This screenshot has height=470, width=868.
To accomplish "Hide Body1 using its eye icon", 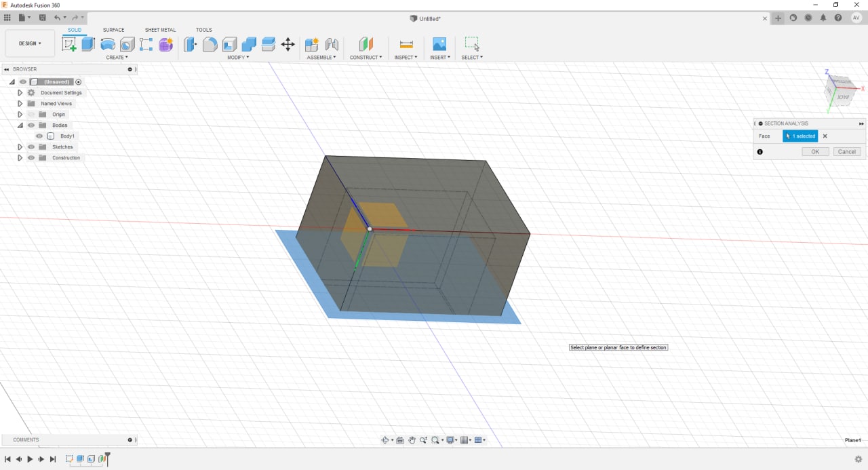I will tap(39, 136).
